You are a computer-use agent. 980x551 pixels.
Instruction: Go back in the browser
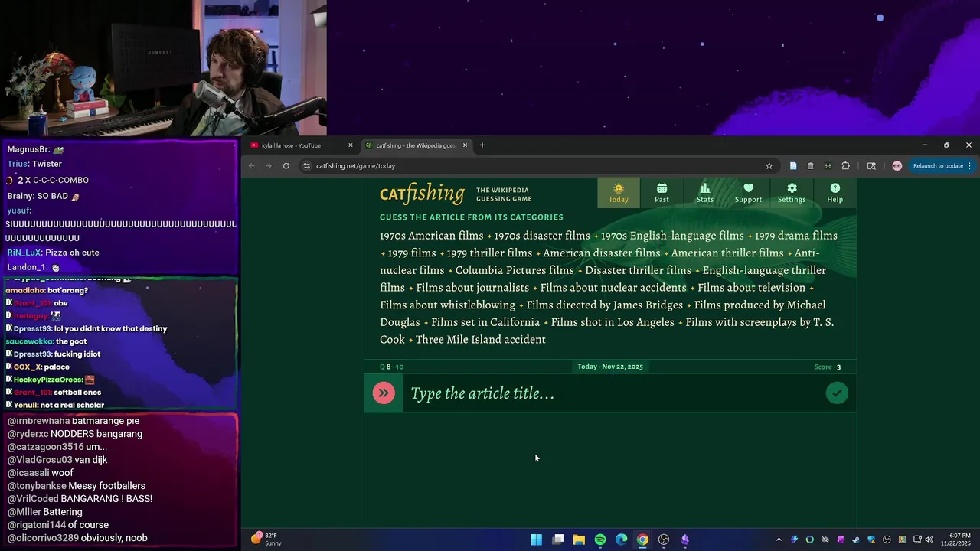[x=251, y=165]
